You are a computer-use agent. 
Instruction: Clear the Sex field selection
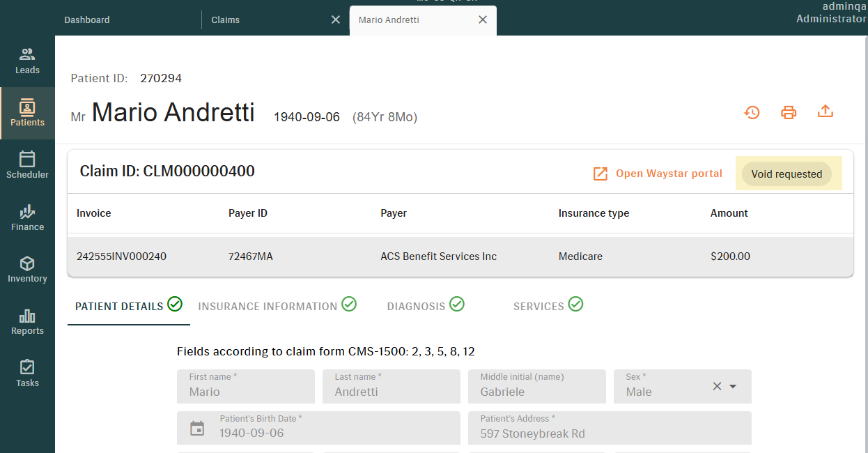point(717,386)
